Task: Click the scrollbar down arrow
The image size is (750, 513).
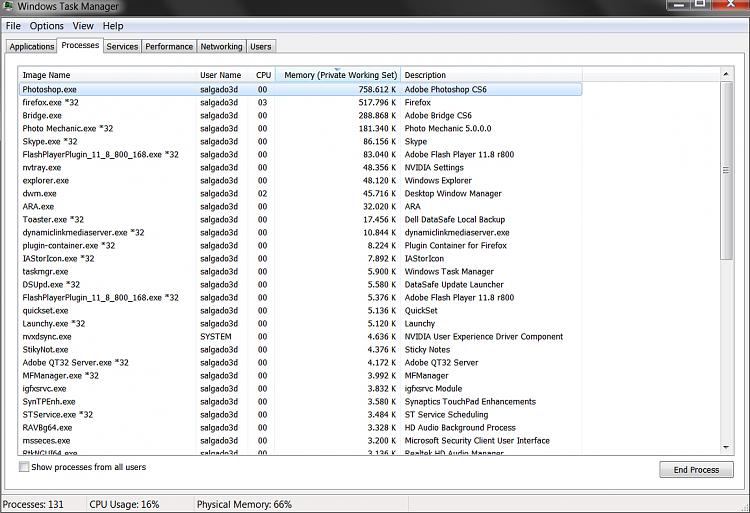Action: (x=726, y=448)
